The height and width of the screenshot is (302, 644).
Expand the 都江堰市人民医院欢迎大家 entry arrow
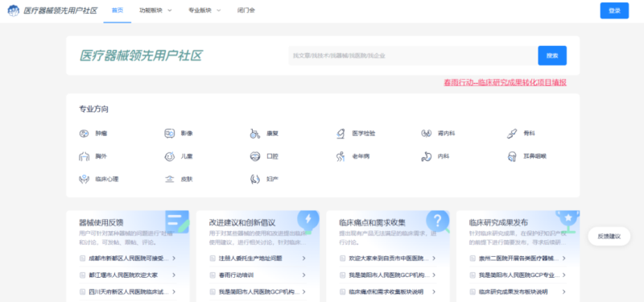tap(174, 275)
